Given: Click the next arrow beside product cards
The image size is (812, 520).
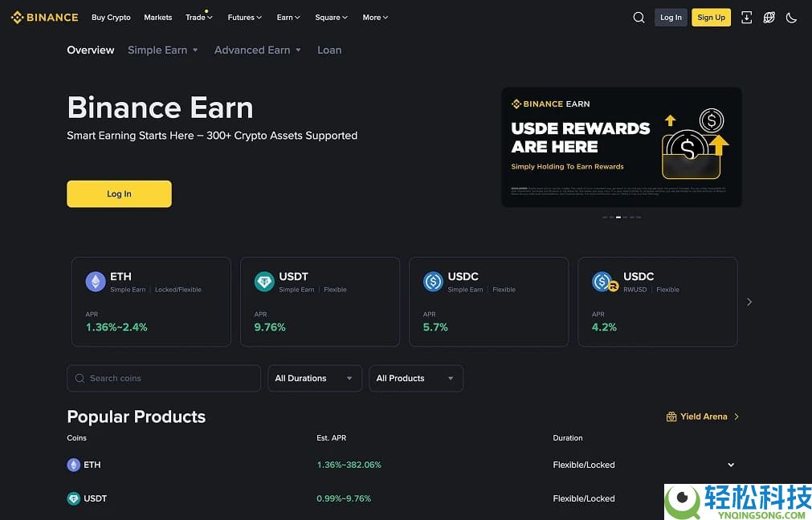Looking at the screenshot, I should 749,302.
